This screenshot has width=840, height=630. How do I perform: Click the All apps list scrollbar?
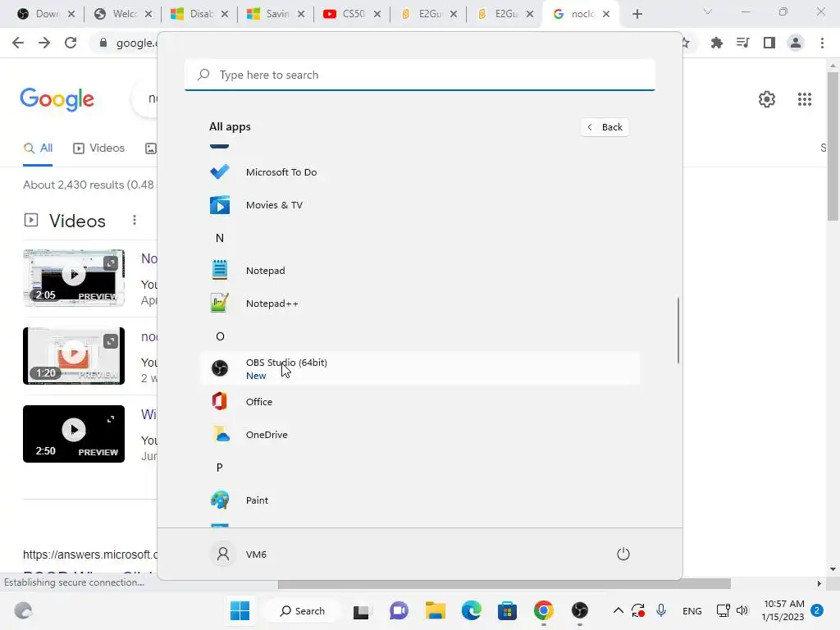(678, 330)
